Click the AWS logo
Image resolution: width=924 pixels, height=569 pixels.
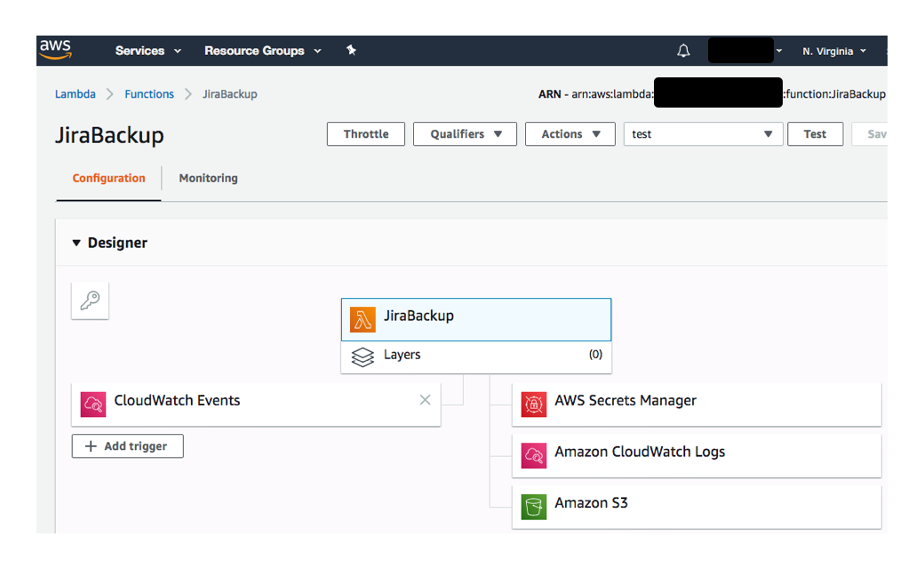[x=55, y=50]
